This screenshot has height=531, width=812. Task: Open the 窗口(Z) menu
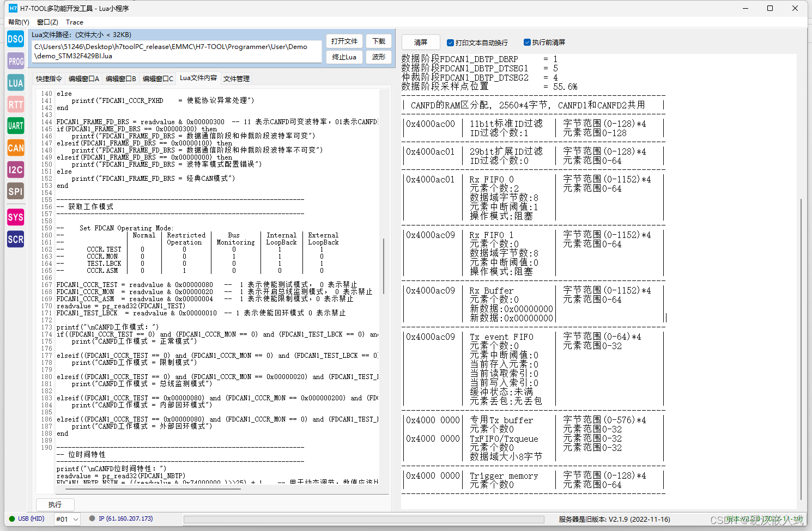coord(47,22)
